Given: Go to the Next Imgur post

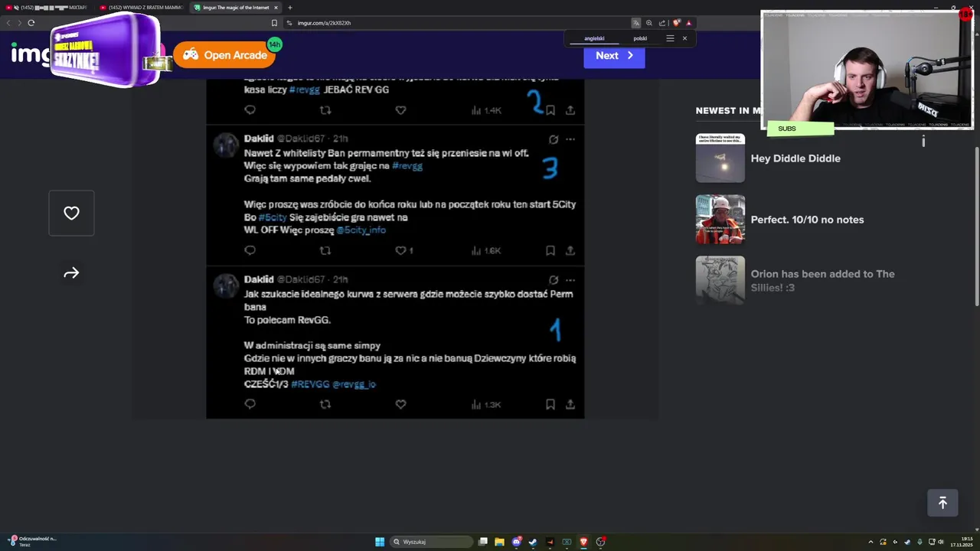Looking at the screenshot, I should [614, 55].
